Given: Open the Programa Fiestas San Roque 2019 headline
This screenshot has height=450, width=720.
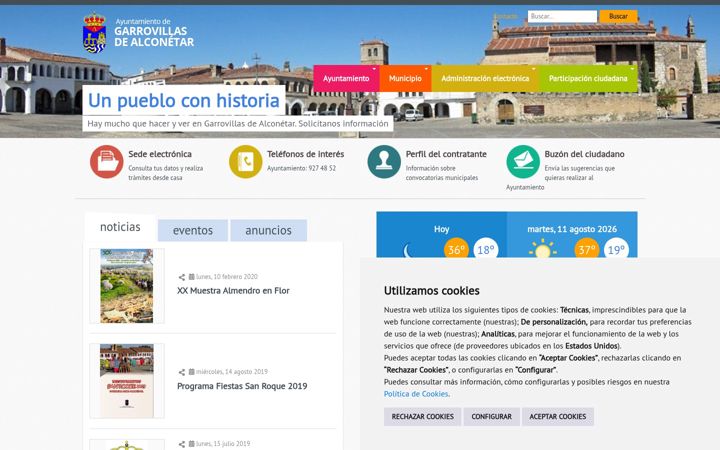Looking at the screenshot, I should [x=242, y=386].
